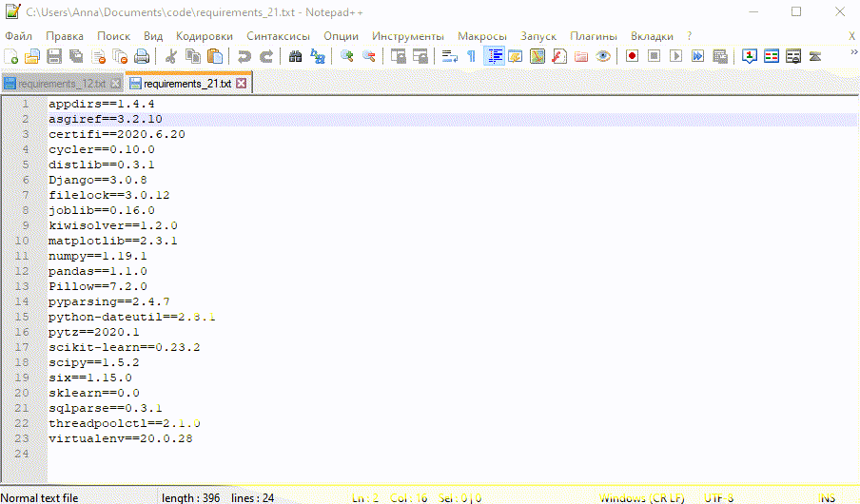Click the speech bubble plugin icon with number 1
Viewport: 860px width, 504px height.
750,56
